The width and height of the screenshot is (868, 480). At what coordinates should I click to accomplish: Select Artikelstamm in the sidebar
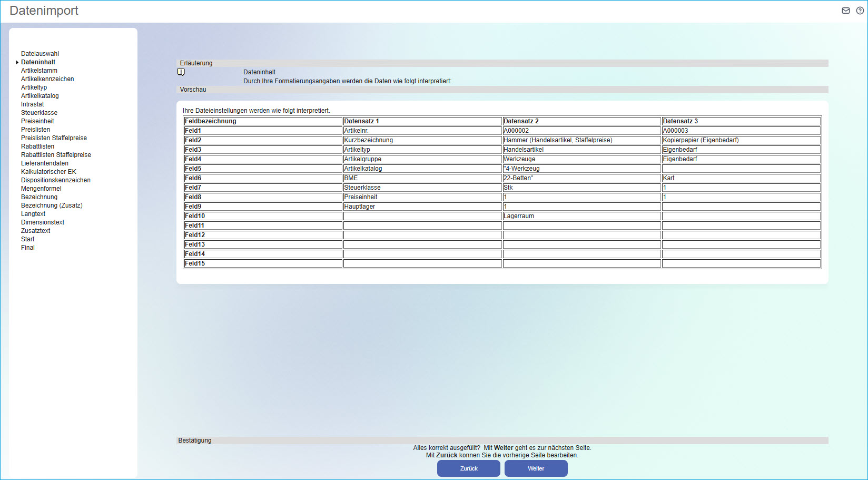(39, 71)
